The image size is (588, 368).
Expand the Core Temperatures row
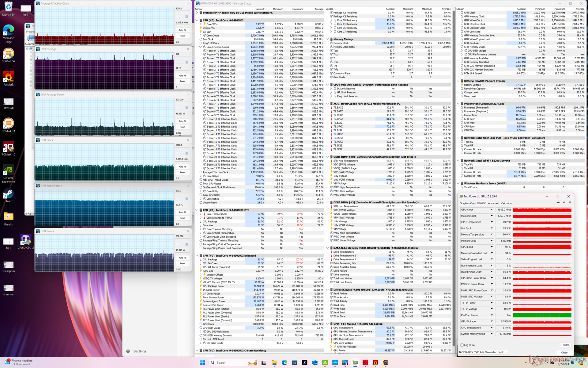[x=201, y=214]
